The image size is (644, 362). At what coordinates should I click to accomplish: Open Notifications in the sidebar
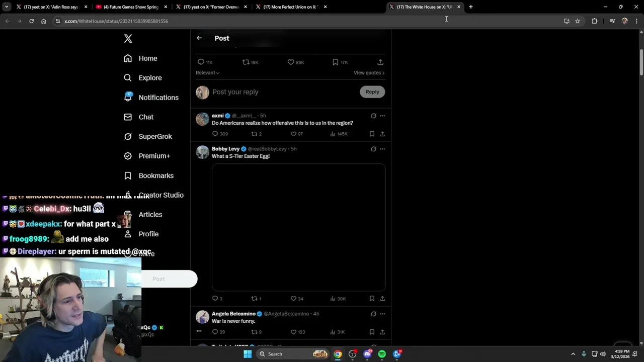(151, 98)
